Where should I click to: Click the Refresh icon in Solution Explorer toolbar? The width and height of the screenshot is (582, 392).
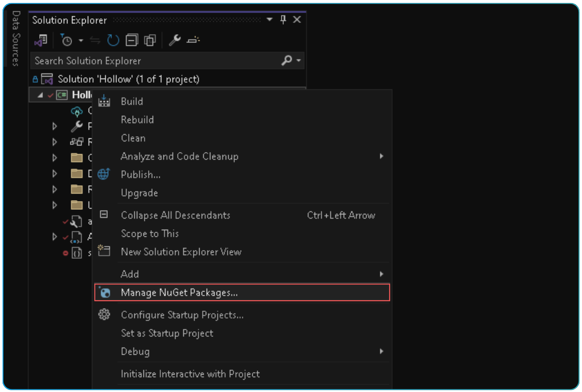tap(113, 40)
